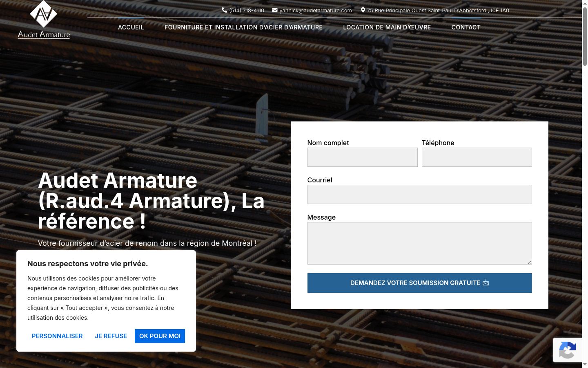
Task: Click the page's vertical scrollbar thumb
Action: pyautogui.click(x=585, y=36)
